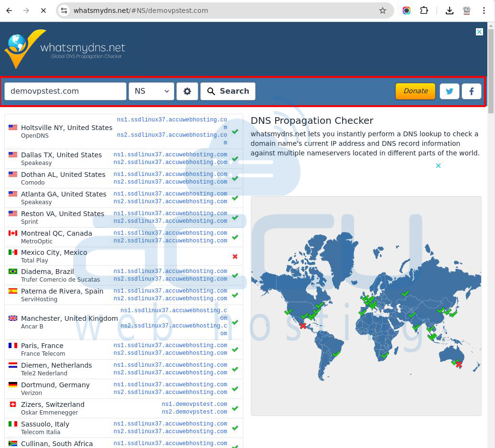Click the Germany flag for Dortmund
495x448 pixels.
coord(13,384)
